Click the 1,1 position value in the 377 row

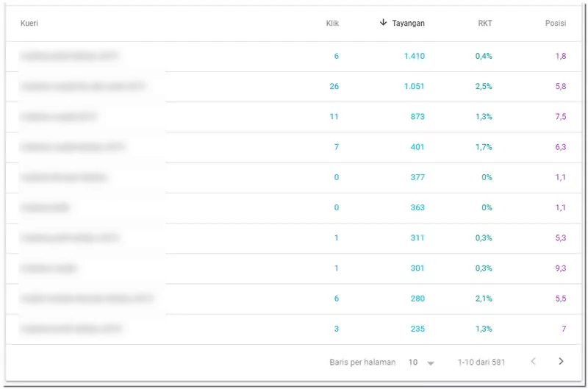tap(561, 177)
